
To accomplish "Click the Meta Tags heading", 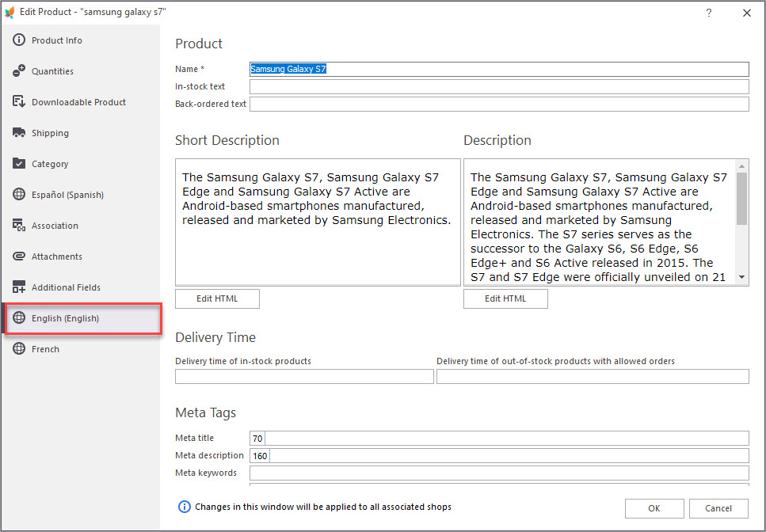I will (x=206, y=413).
